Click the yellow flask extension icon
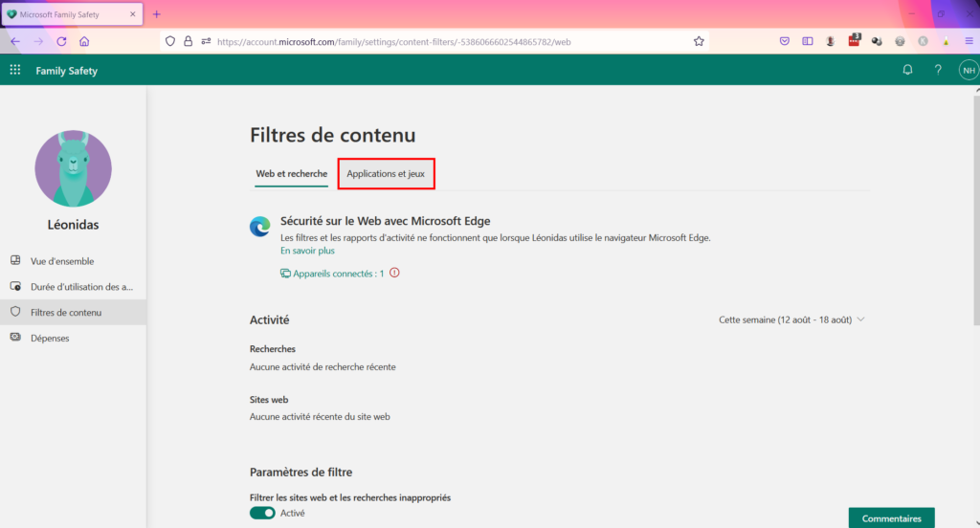 click(947, 41)
